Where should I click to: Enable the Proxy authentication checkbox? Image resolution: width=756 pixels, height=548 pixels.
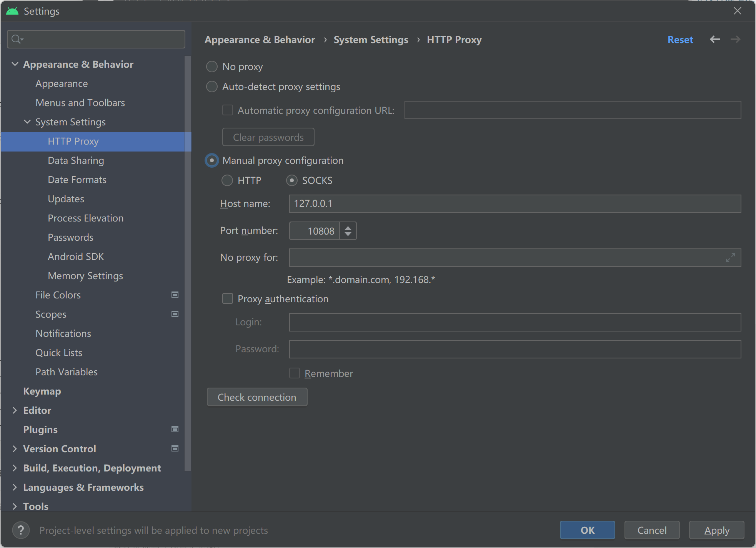coord(228,299)
